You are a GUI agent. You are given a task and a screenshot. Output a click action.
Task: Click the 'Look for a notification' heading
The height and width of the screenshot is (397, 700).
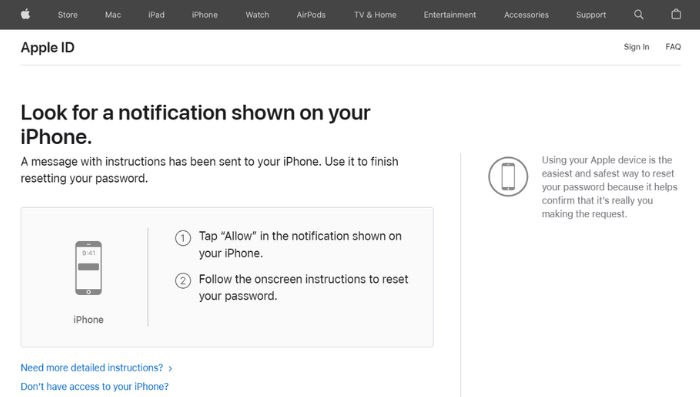(x=196, y=125)
